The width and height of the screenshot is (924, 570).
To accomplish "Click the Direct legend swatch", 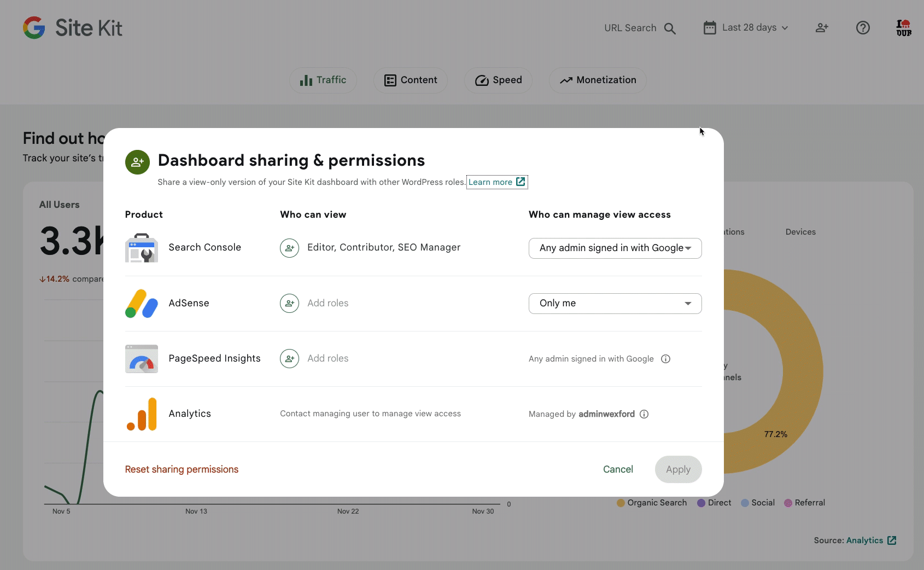I will pyautogui.click(x=701, y=503).
